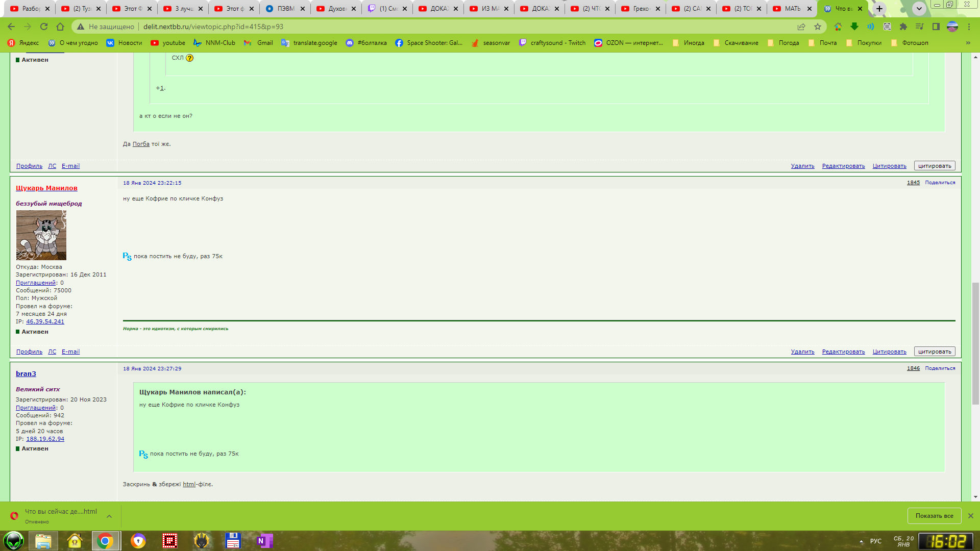Expand options for the cancelled html download
The width and height of the screenshot is (980, 551).
(x=109, y=516)
